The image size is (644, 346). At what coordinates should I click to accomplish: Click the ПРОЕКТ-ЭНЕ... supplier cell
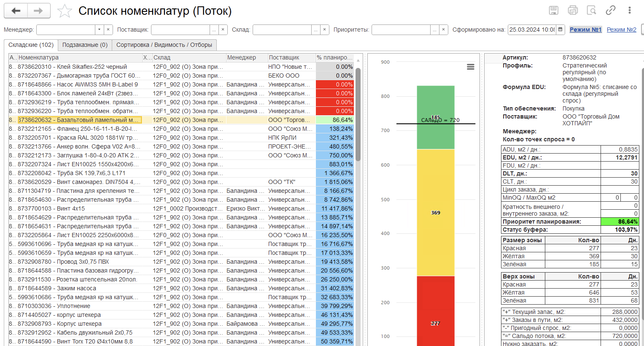[291, 146]
